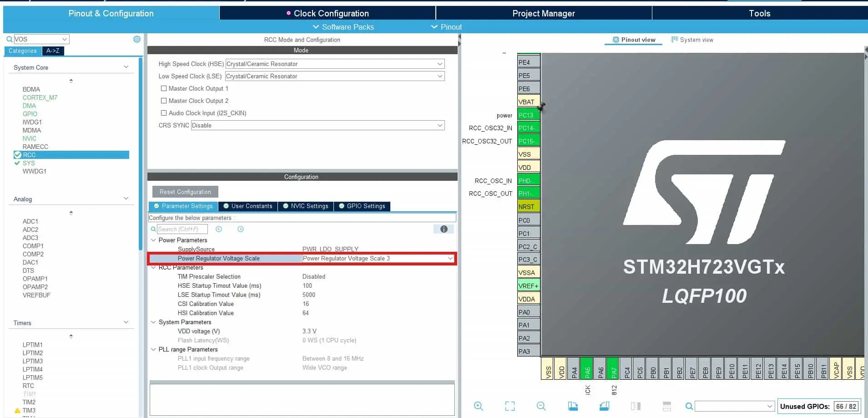The width and height of the screenshot is (868, 418).
Task: Select the PA7 pin on chip bottom
Action: click(x=613, y=369)
